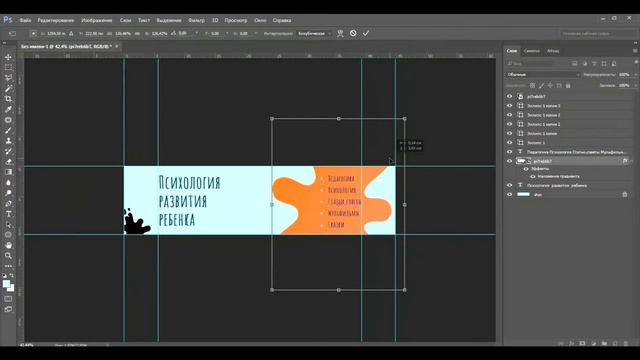Click lock all padlock icon in Layers panel

click(x=568, y=86)
